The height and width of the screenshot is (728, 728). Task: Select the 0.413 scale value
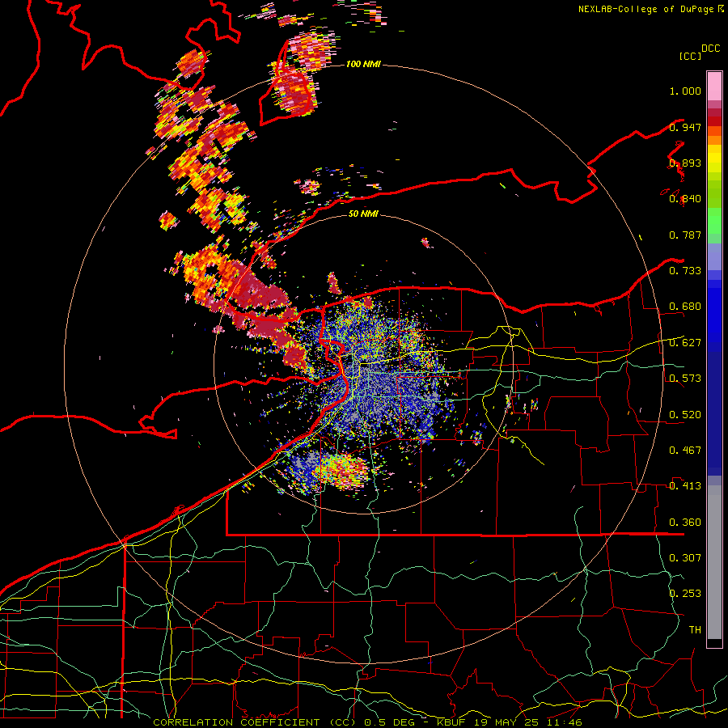pyautogui.click(x=685, y=486)
